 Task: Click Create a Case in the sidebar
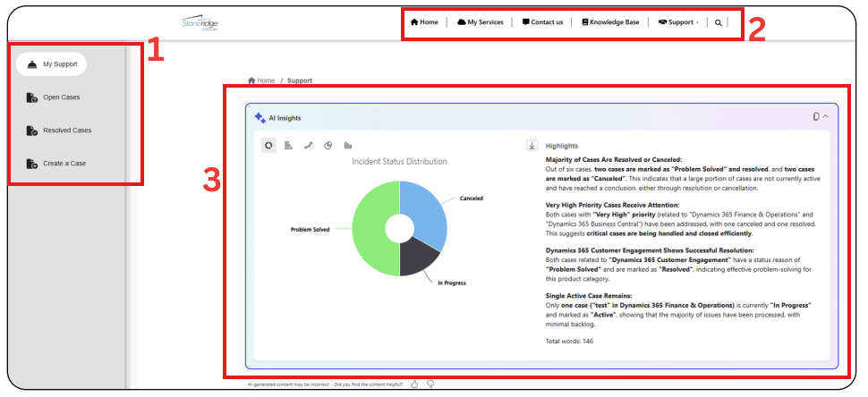pos(64,164)
